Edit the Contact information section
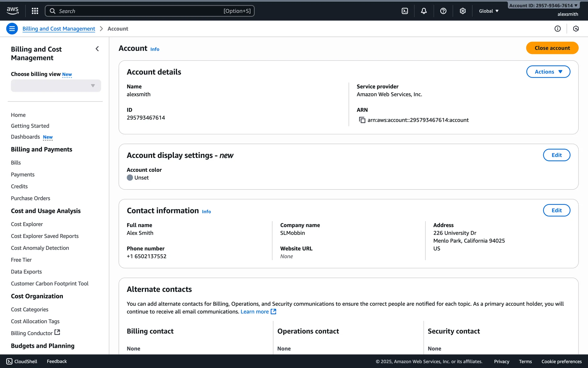The height and width of the screenshot is (368, 588). coord(556,210)
